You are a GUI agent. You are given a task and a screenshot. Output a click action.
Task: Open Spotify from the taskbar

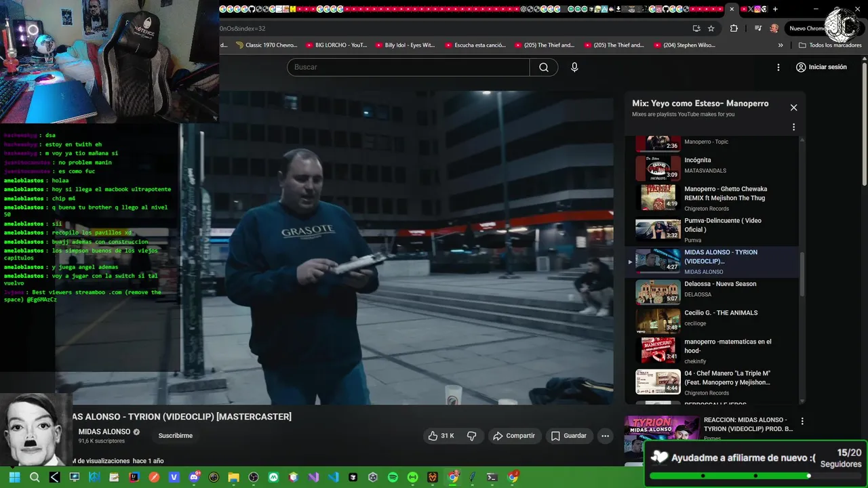(393, 477)
